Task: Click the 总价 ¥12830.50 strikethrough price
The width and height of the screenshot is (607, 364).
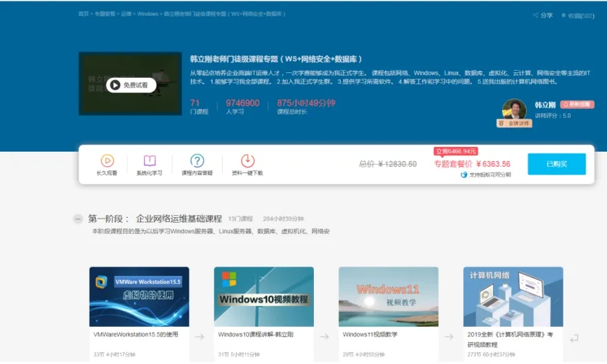Action: click(x=388, y=164)
